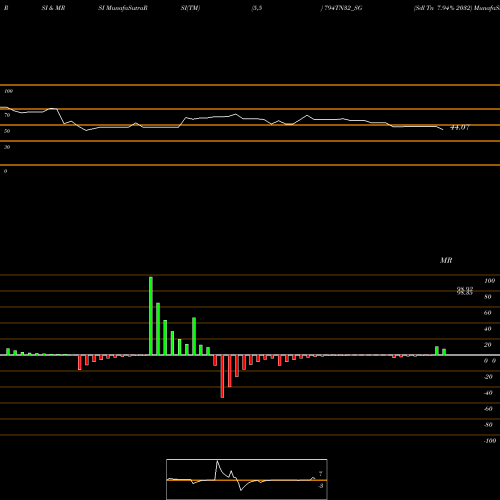
Task: Click the MR axis label -40
Action: [488, 393]
